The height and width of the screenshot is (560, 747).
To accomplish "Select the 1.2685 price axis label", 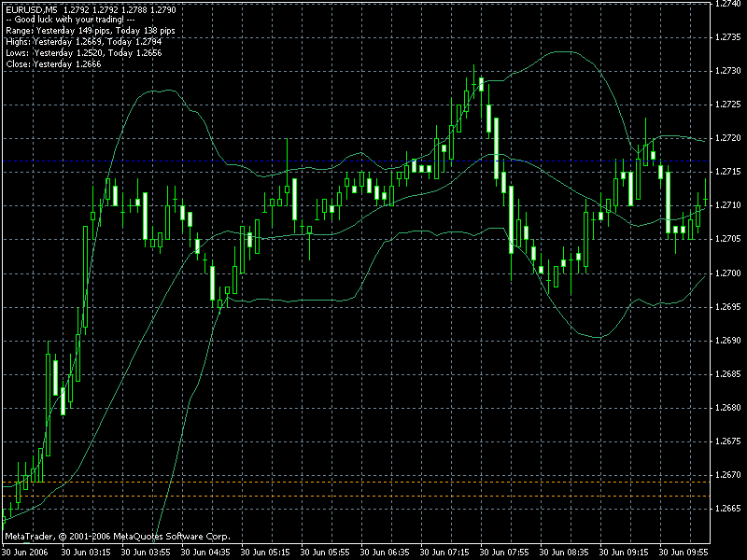I will point(728,374).
